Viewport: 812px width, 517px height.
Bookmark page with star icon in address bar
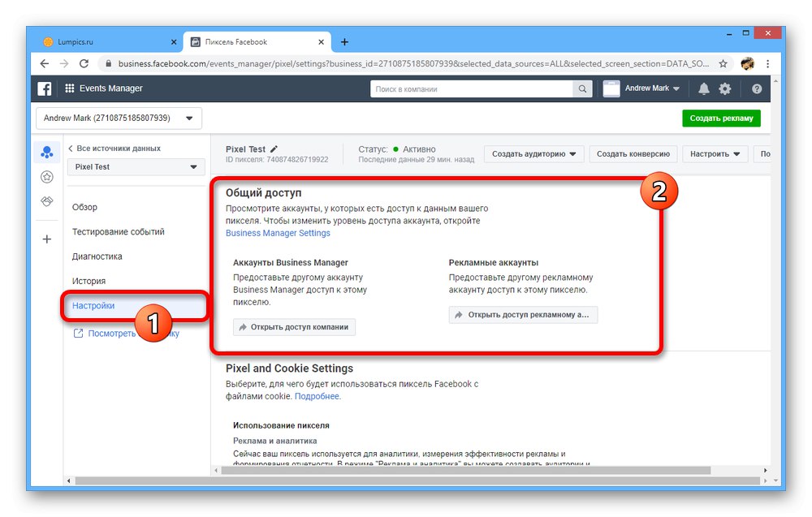pos(723,63)
